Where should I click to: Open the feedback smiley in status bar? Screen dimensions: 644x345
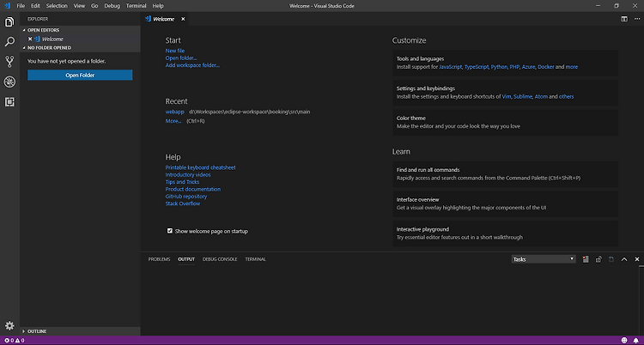pyautogui.click(x=624, y=341)
